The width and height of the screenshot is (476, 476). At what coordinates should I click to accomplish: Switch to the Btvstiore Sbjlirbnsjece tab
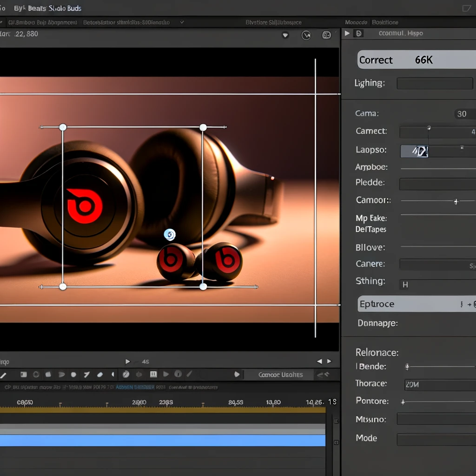click(x=273, y=22)
